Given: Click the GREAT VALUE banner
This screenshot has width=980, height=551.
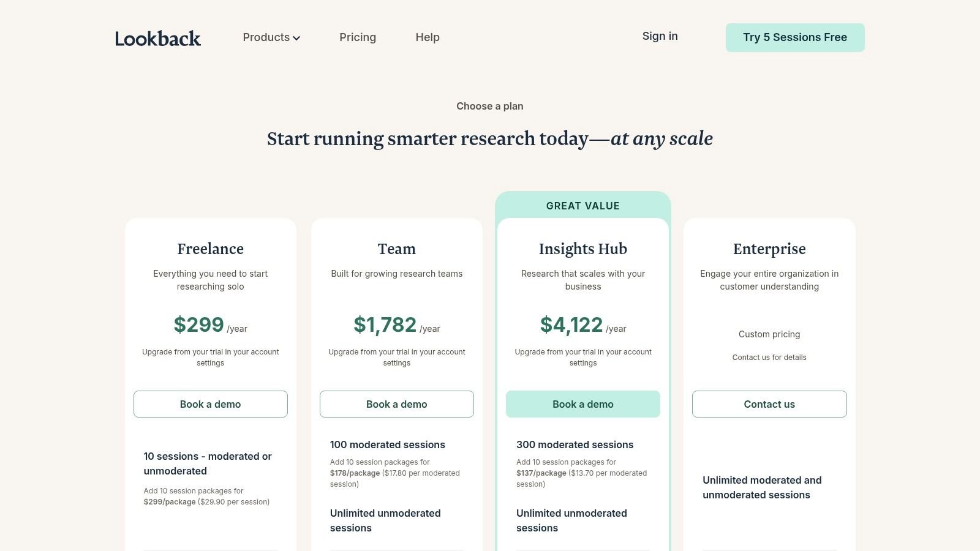Looking at the screenshot, I should (582, 206).
